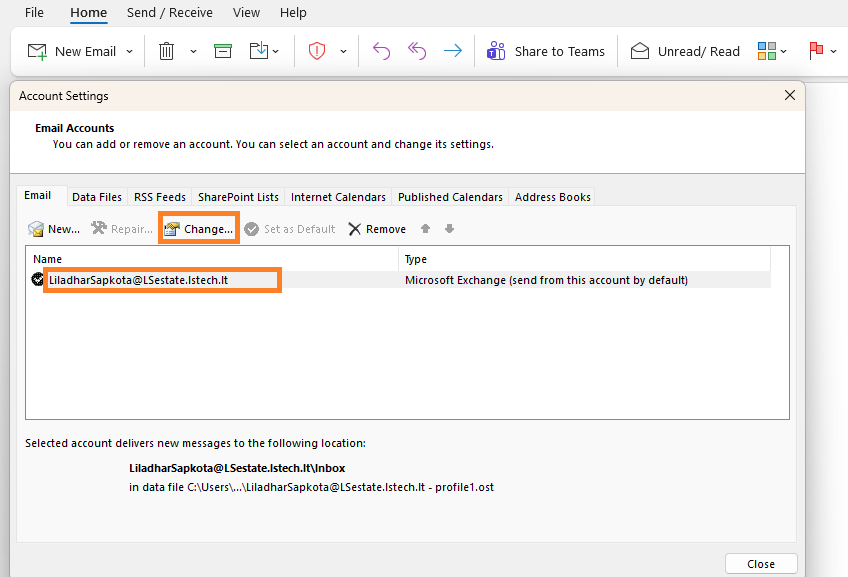Viewport: 848px width, 577px height.
Task: Open the File menu
Action: point(34,12)
